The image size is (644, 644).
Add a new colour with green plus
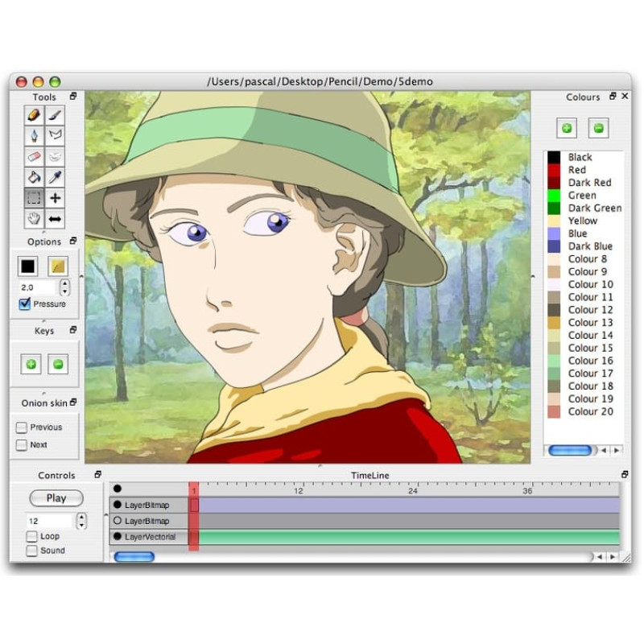click(567, 128)
